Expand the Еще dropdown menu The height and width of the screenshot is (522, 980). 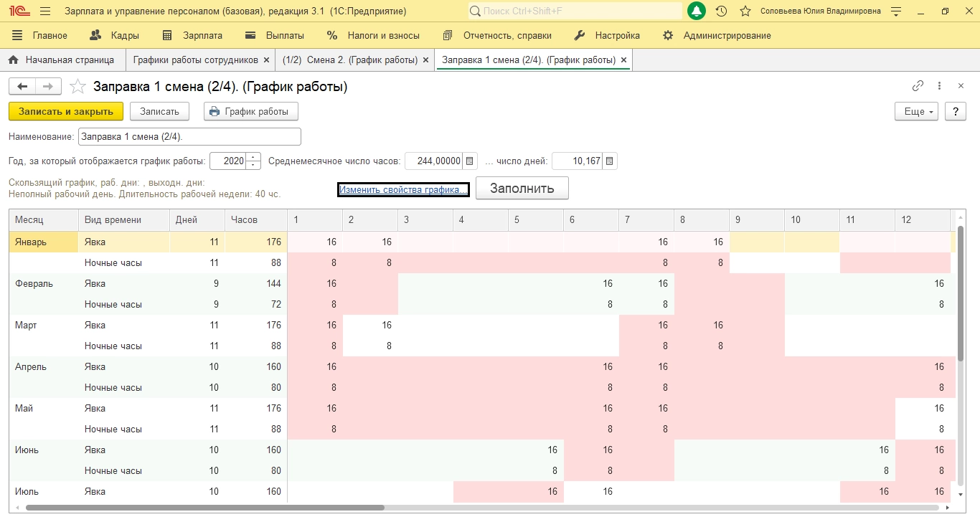(917, 111)
